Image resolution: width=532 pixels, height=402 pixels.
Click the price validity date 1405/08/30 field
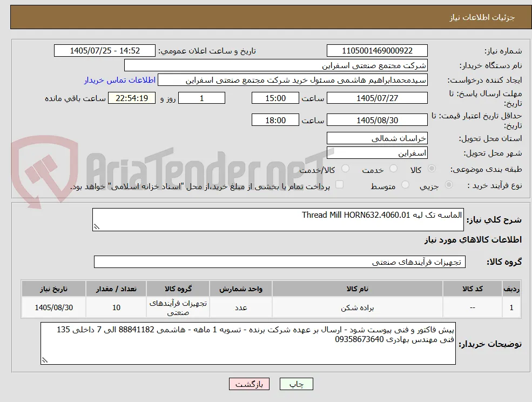377,120
